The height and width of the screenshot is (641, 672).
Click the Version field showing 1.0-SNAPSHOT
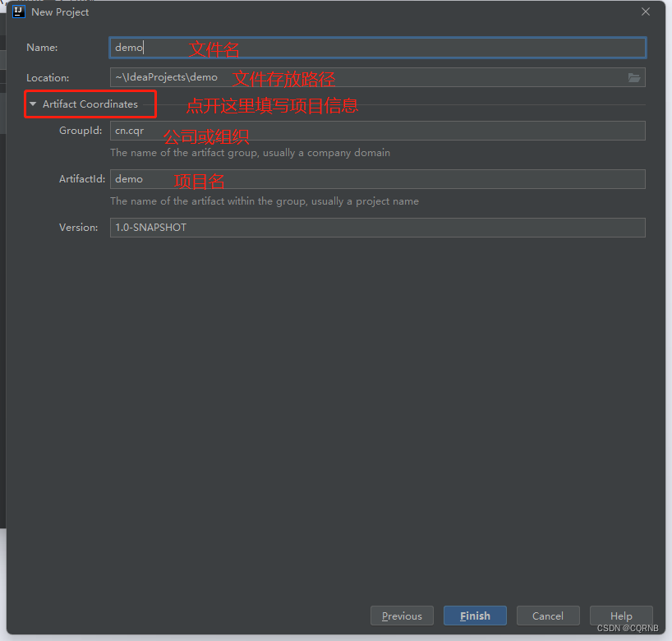coord(378,228)
